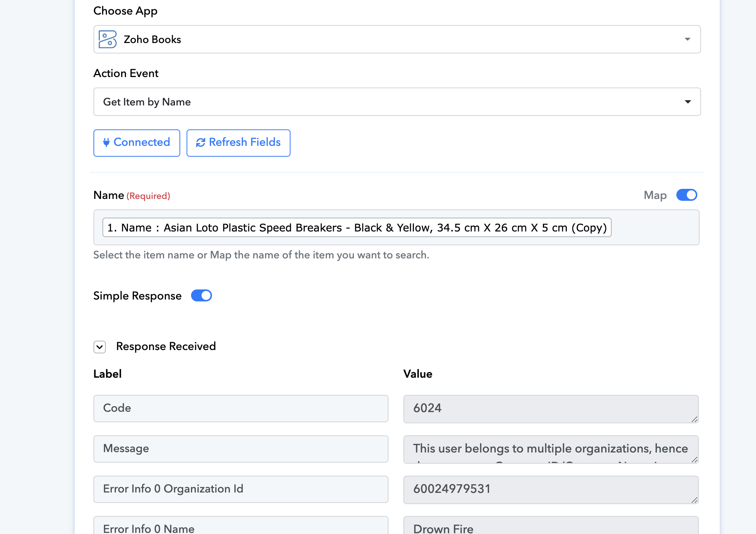Image resolution: width=756 pixels, height=534 pixels.
Task: Click the value field showing 60024979531
Action: (551, 489)
